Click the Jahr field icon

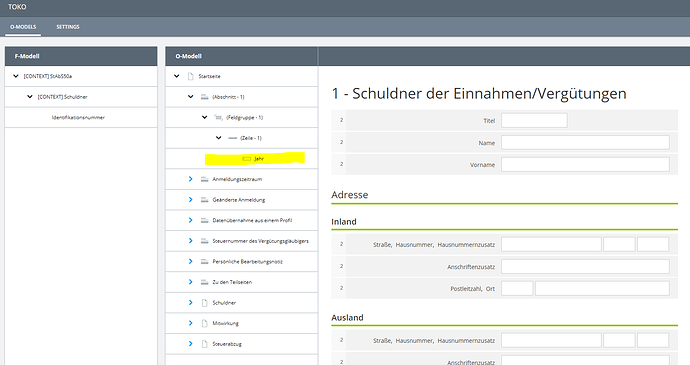point(246,159)
